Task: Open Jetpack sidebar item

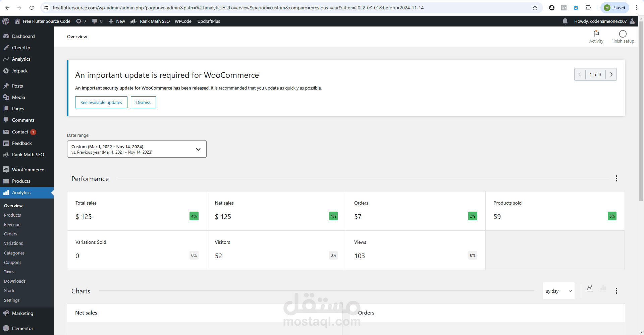Action: coord(27,71)
